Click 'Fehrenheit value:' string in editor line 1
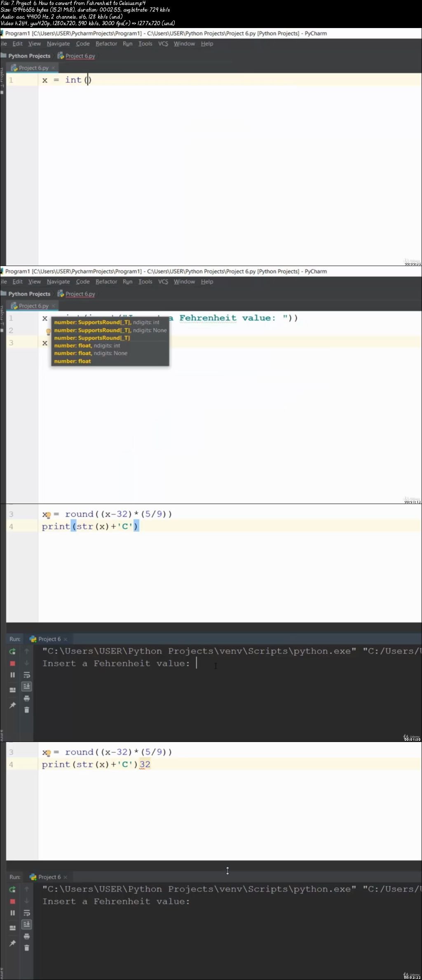The image size is (422, 980). (227, 318)
